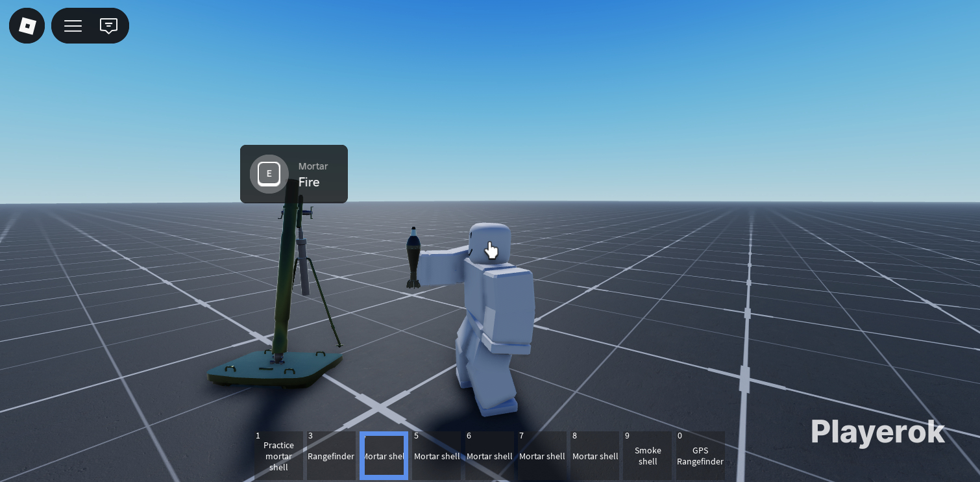Click the avatar's head

click(489, 244)
